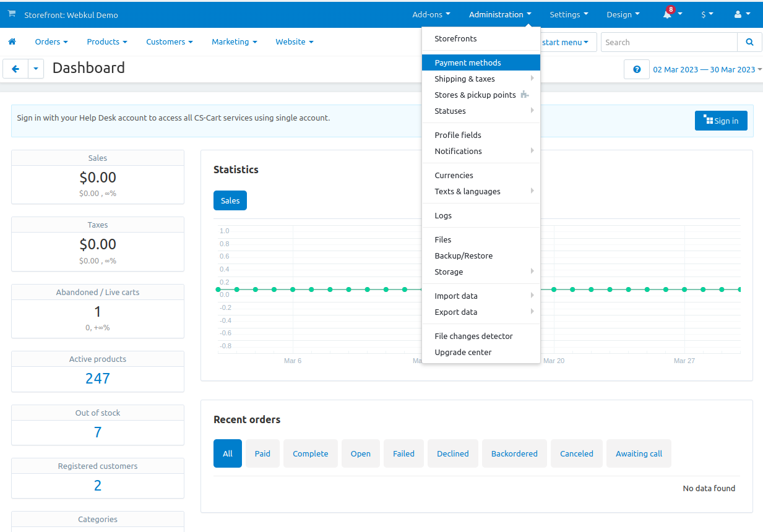Click the back arrow button
Viewport: 763px width, 532px height.
pos(15,69)
